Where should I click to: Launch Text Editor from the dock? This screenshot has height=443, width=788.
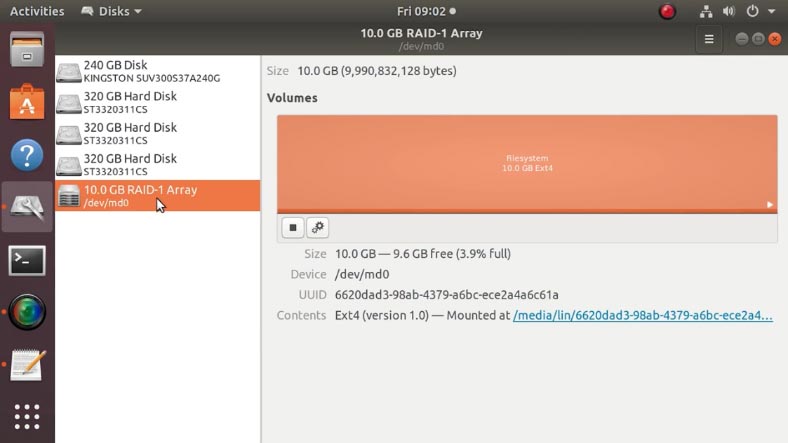(27, 365)
